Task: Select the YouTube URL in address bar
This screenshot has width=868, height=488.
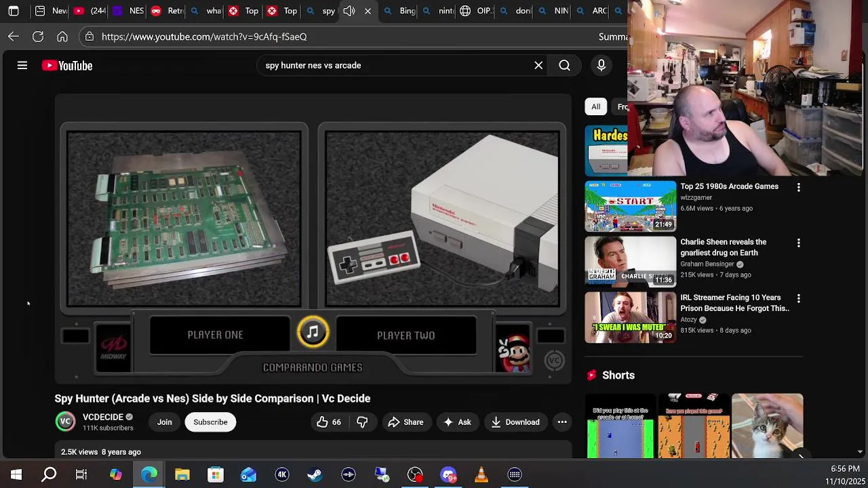Action: (x=204, y=37)
